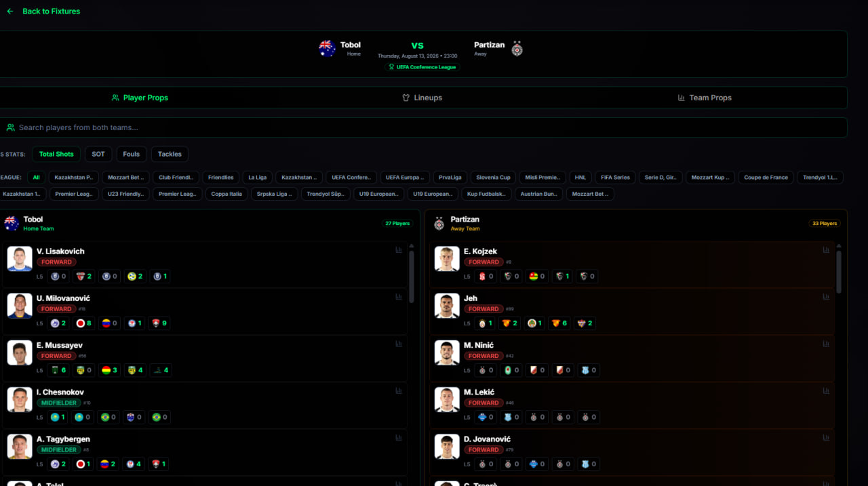868x486 pixels.
Task: Select the Total Shots stat filter
Action: point(56,154)
